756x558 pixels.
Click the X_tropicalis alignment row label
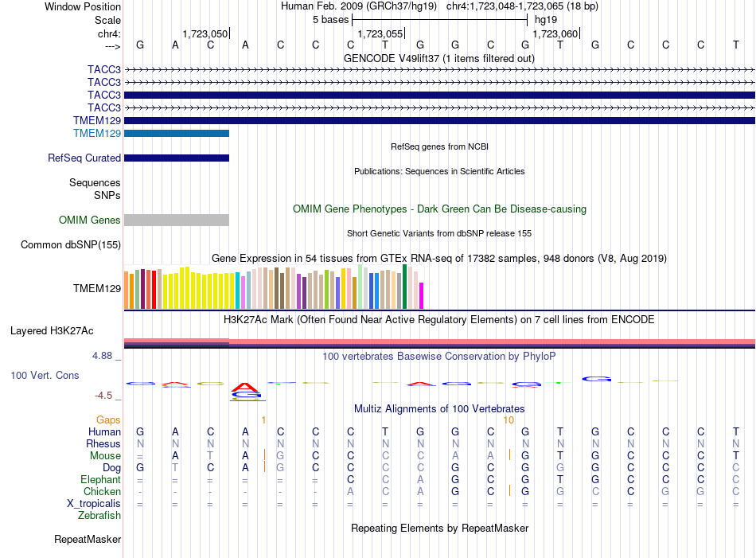[94, 504]
